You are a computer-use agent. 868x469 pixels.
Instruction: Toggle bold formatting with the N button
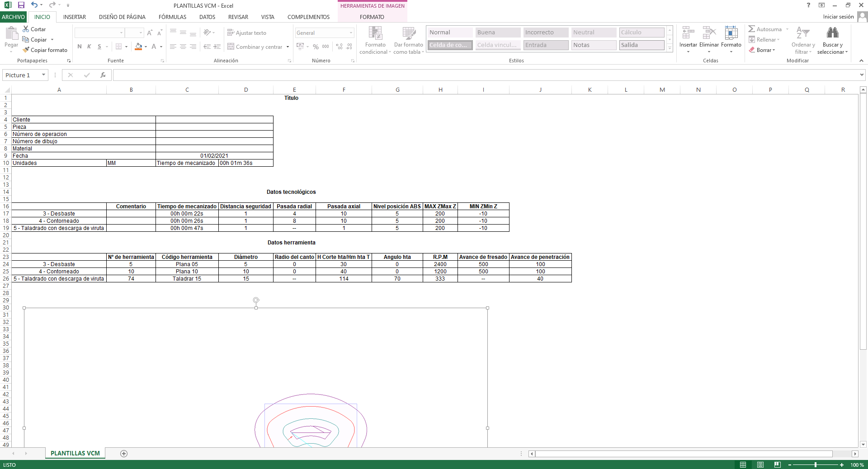(79, 47)
